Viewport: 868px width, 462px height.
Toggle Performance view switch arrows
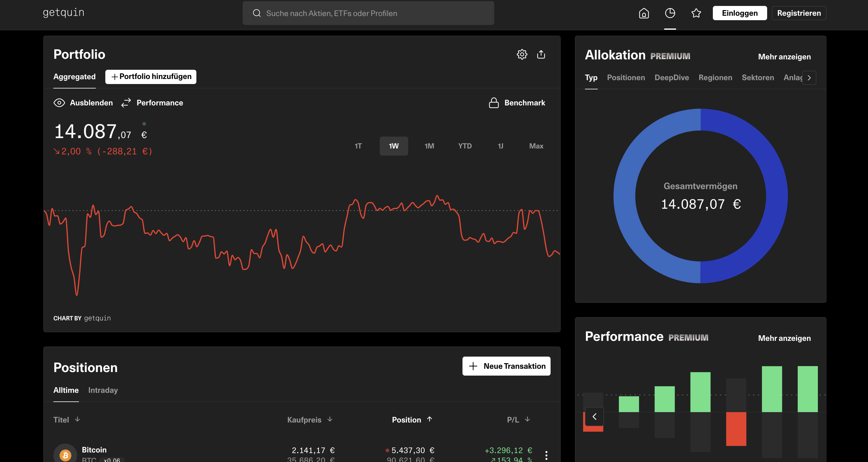click(x=126, y=103)
